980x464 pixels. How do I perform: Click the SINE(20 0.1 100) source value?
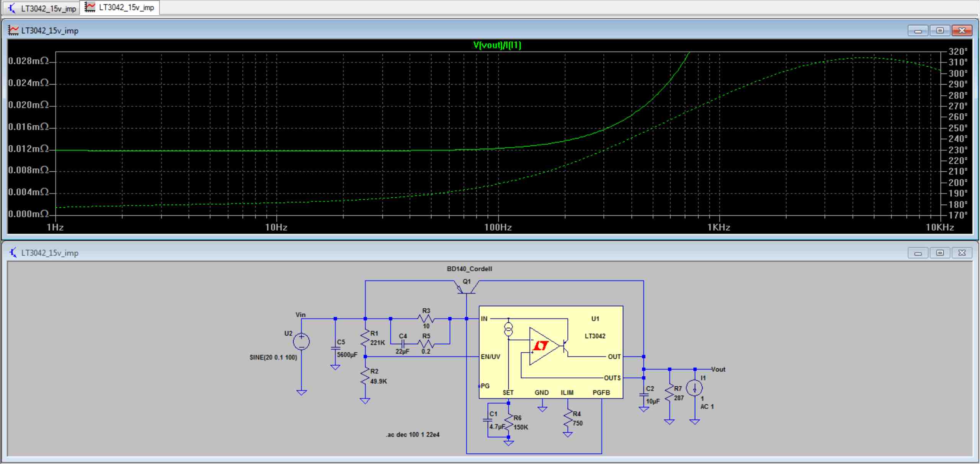point(273,357)
